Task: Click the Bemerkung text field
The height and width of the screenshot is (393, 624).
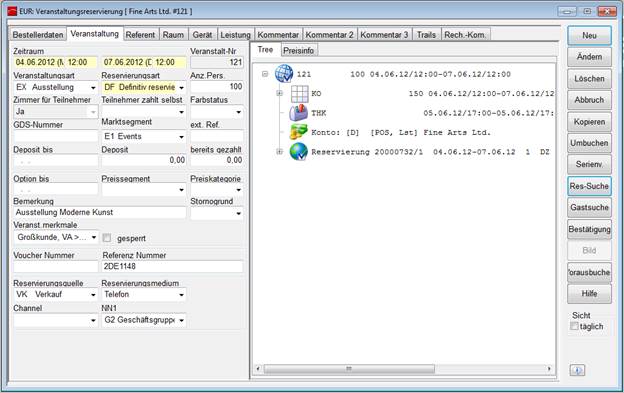Action: (99, 212)
